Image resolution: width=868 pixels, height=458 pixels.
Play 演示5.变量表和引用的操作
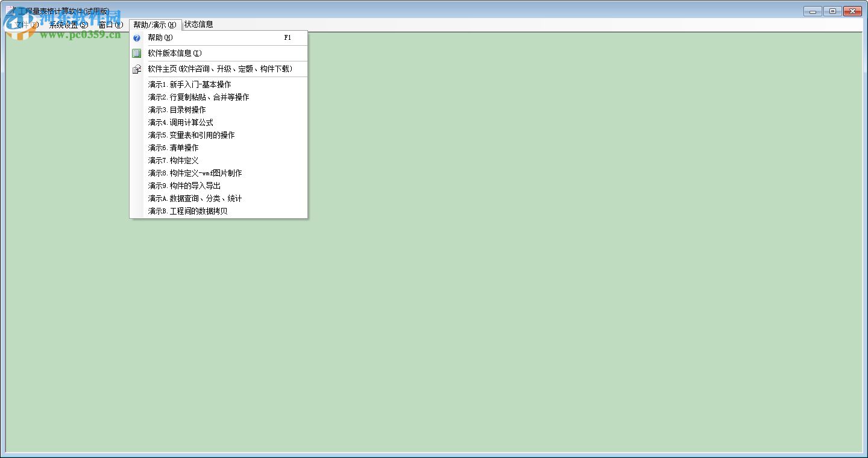pos(219,136)
